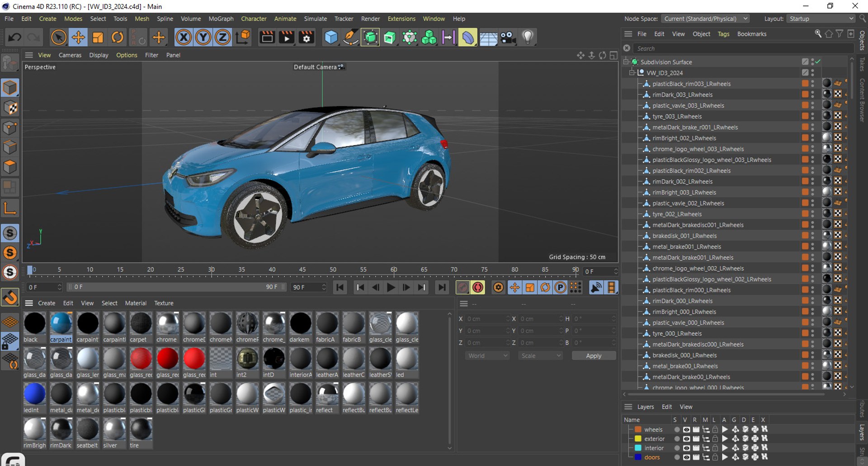This screenshot has width=868, height=466.
Task: Open the Extensions menu
Action: [401, 19]
